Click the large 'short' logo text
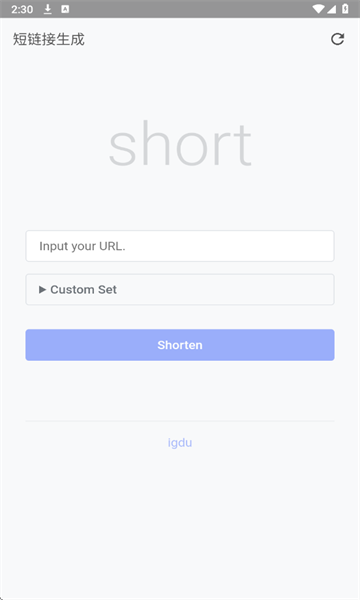This screenshot has width=360, height=600. [x=180, y=143]
